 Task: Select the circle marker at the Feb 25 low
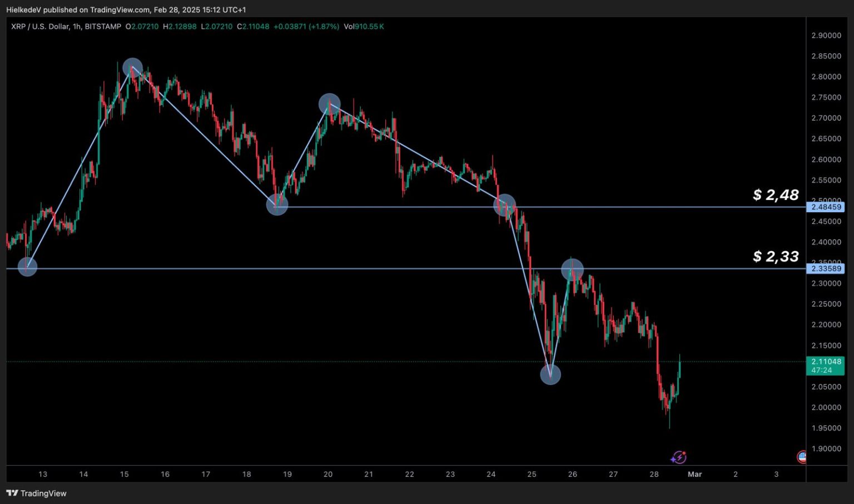550,375
